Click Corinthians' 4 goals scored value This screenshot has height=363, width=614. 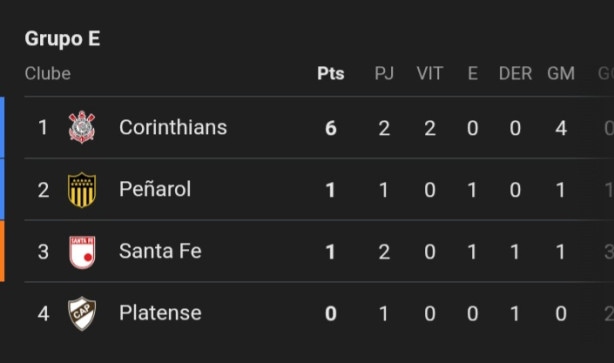(561, 128)
